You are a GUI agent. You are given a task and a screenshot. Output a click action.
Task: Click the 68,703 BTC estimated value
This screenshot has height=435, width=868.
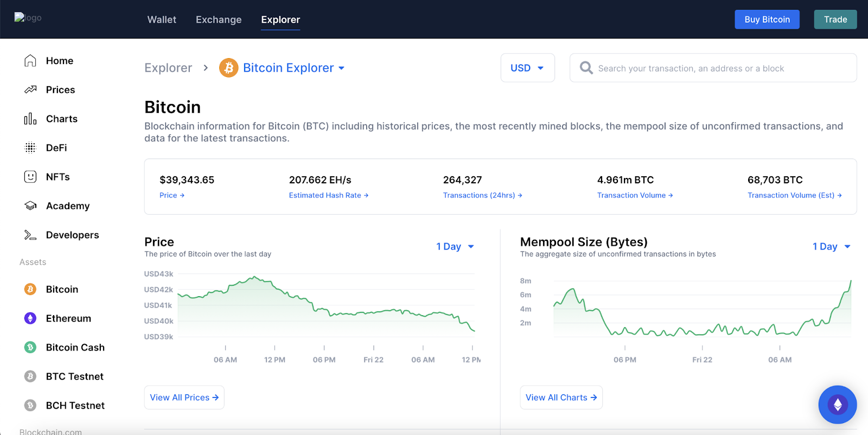click(775, 180)
